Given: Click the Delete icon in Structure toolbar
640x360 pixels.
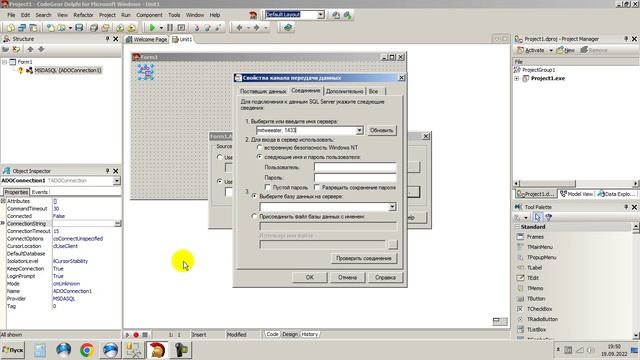Looking at the screenshot, I should [x=16, y=49].
